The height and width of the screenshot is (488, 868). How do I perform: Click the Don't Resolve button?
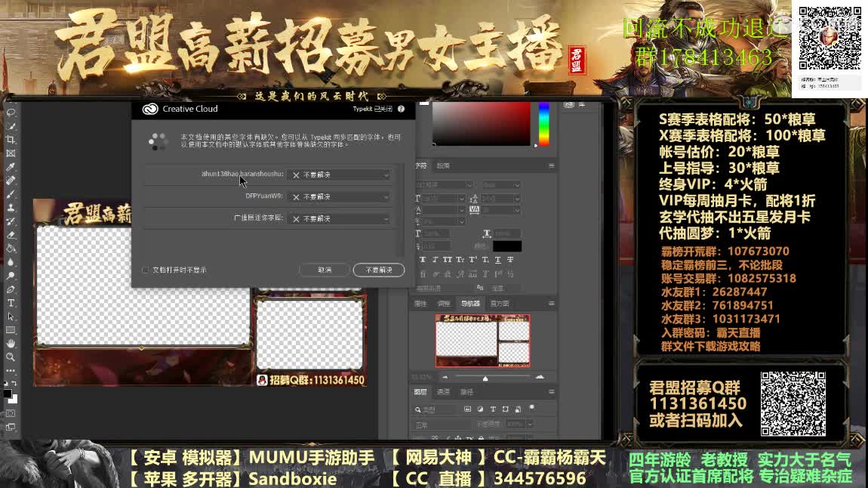click(379, 270)
